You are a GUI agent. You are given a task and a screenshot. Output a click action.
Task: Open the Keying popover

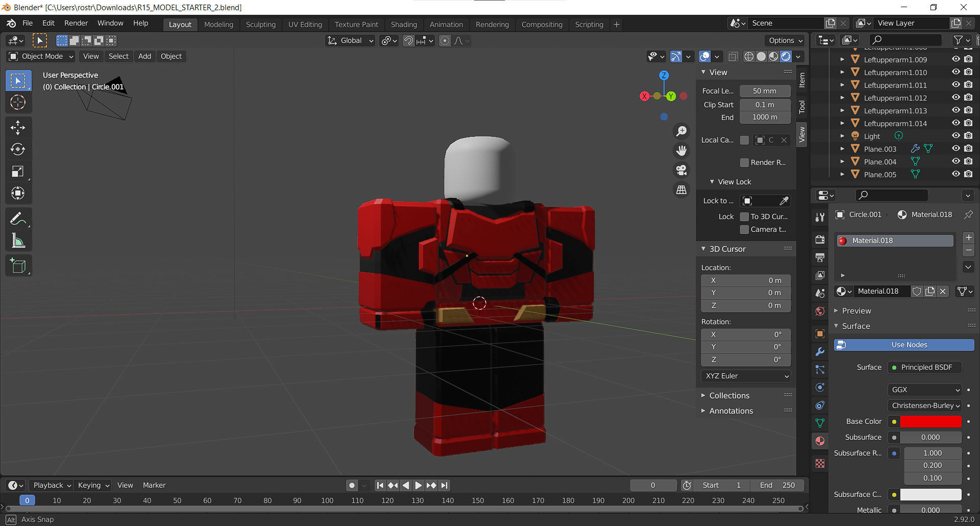point(93,485)
